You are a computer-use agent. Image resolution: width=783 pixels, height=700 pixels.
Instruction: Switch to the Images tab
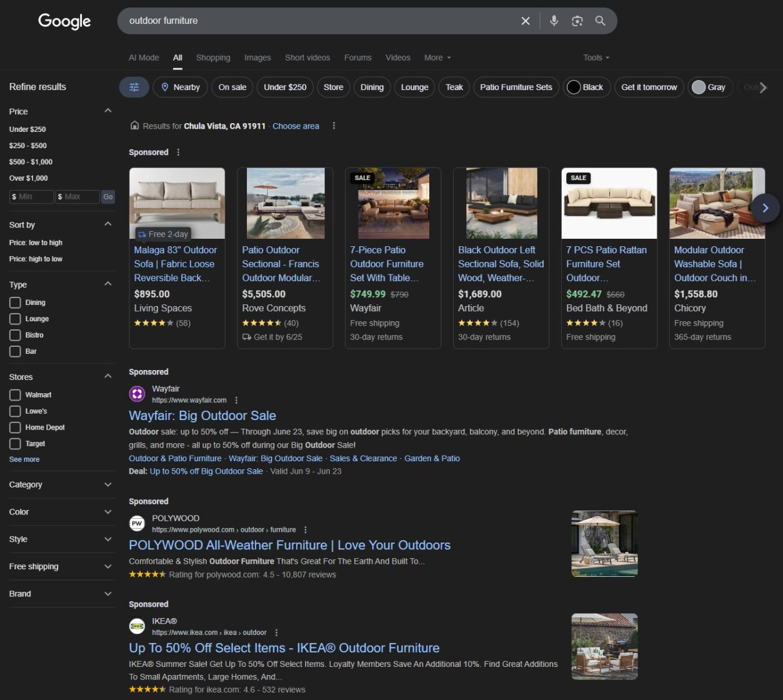(257, 57)
